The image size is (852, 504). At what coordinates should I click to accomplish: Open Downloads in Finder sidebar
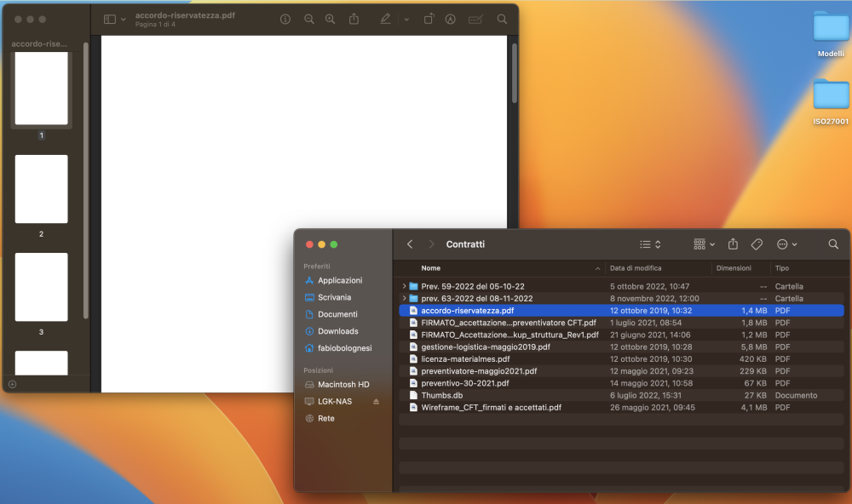(338, 330)
